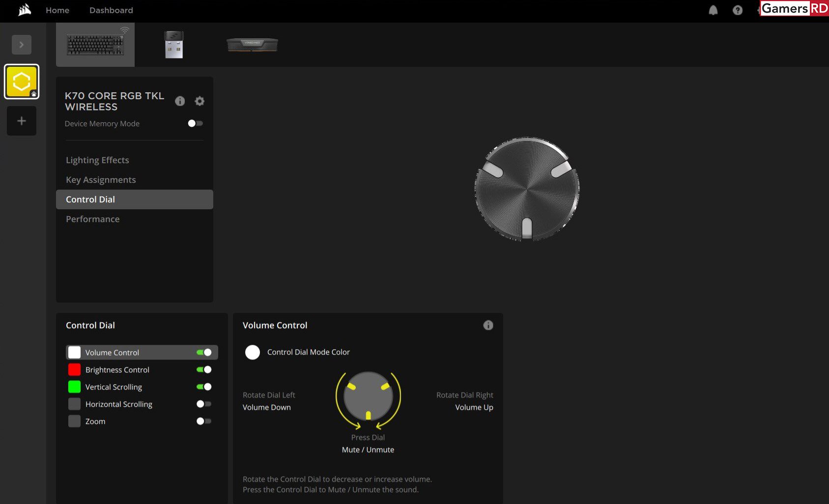Open device settings gear icon

[x=200, y=101]
